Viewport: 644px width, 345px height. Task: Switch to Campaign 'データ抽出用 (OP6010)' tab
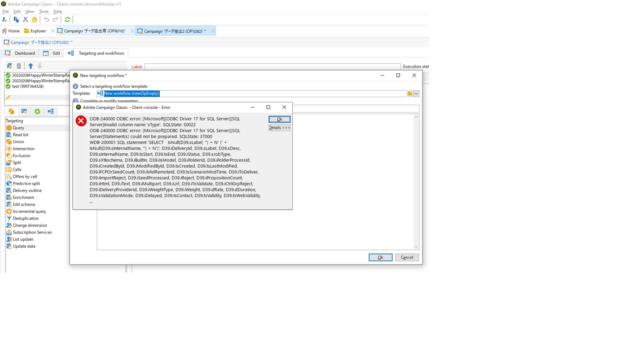92,31
